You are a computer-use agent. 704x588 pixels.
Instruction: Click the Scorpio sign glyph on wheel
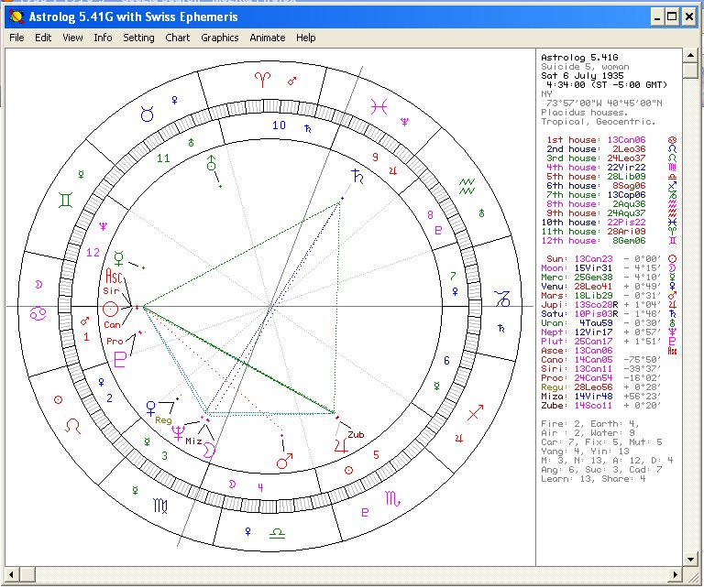pyautogui.click(x=392, y=499)
